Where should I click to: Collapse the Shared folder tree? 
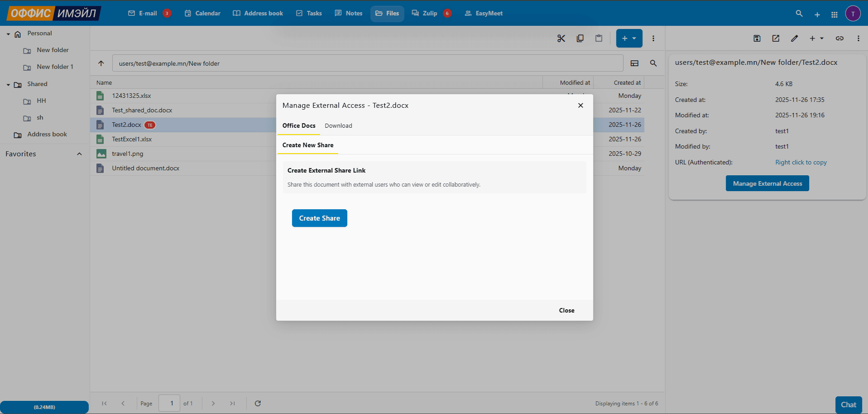pyautogui.click(x=8, y=85)
